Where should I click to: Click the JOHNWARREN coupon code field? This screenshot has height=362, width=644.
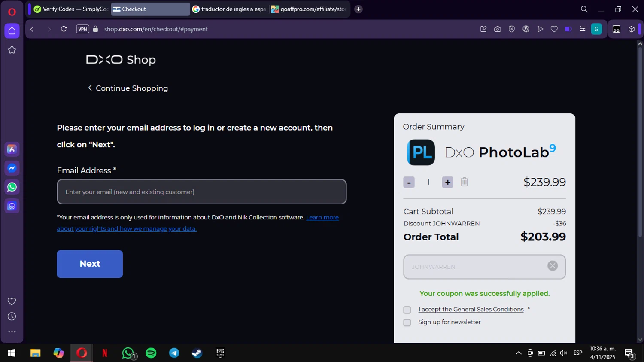(x=484, y=267)
